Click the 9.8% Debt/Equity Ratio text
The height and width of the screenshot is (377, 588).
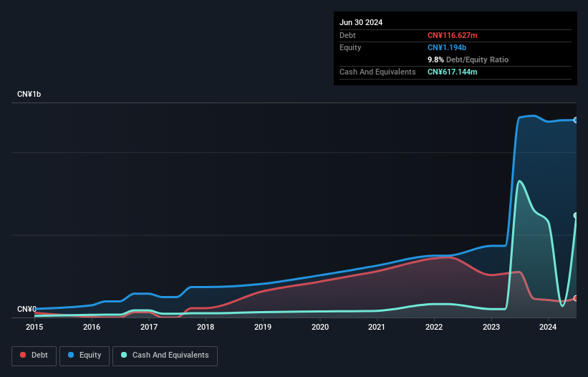pos(468,59)
